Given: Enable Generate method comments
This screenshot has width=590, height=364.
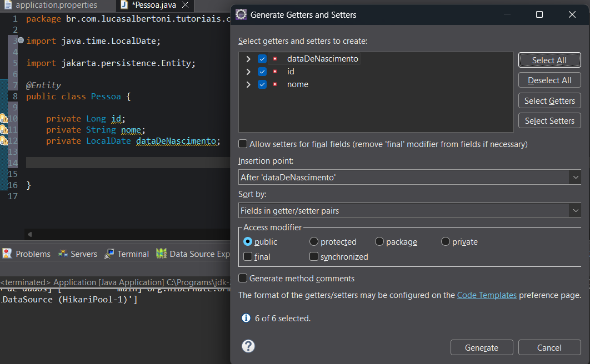Looking at the screenshot, I should [243, 279].
